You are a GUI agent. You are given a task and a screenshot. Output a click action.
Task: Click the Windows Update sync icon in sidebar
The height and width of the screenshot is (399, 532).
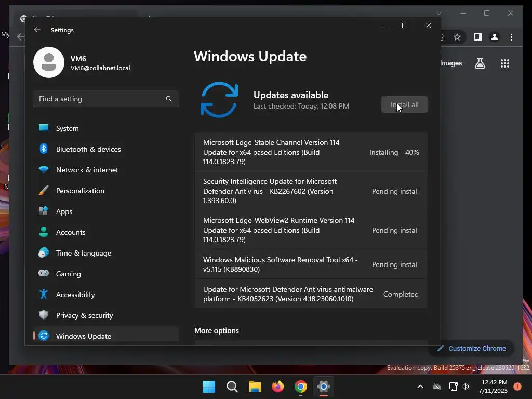point(44,336)
